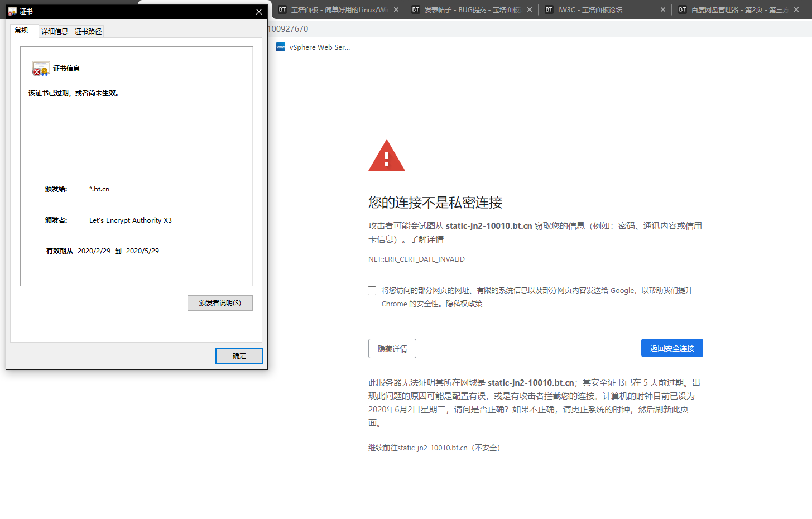The width and height of the screenshot is (812, 519).
Task: Open the 详细信息 tab
Action: pyautogui.click(x=55, y=32)
